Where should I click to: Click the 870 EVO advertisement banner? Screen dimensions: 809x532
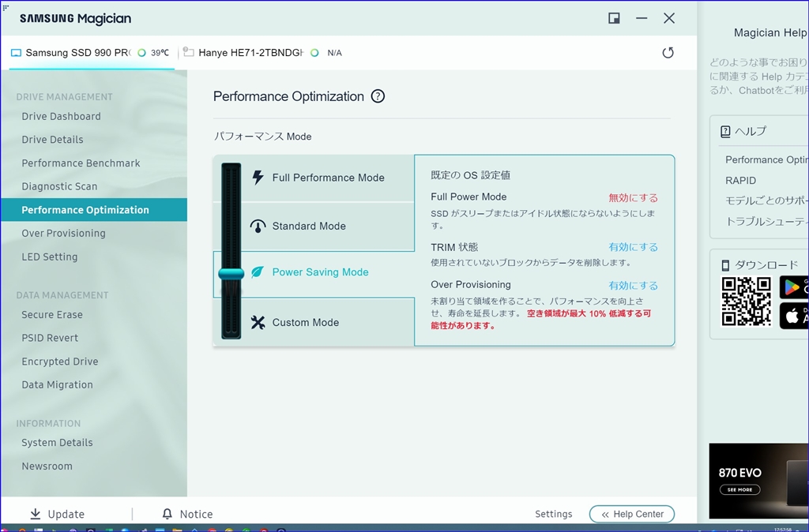click(x=758, y=481)
